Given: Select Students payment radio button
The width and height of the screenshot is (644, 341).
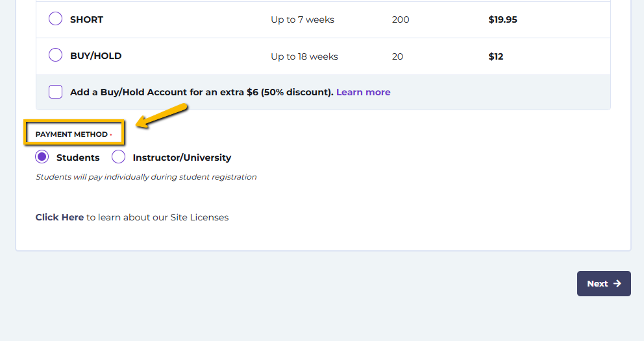Looking at the screenshot, I should 42,157.
